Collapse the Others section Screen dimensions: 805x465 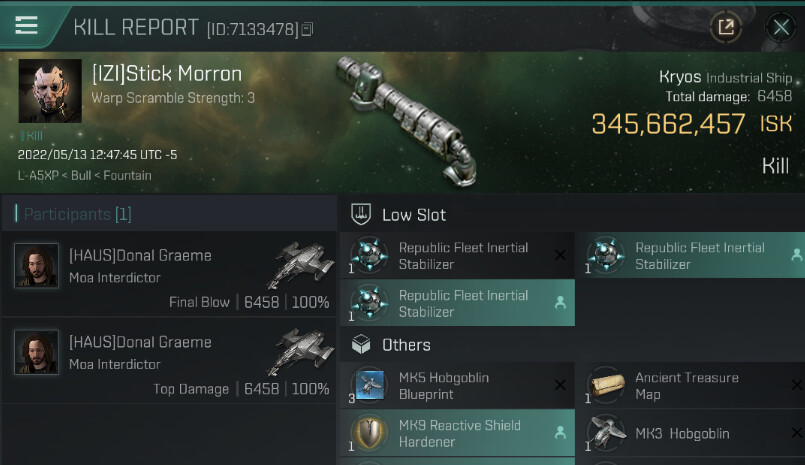click(405, 345)
